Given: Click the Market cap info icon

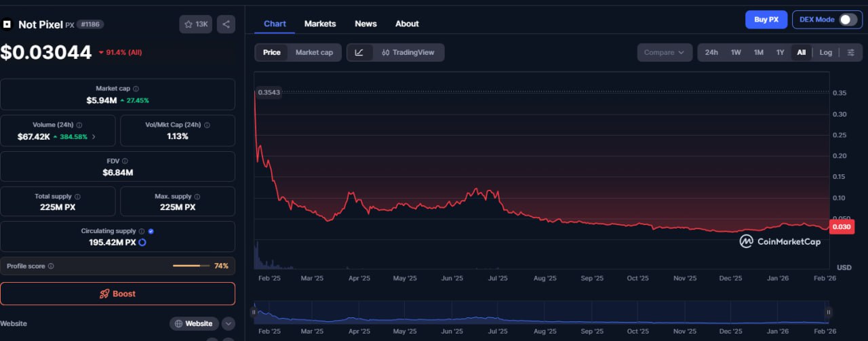Looking at the screenshot, I should click(136, 89).
